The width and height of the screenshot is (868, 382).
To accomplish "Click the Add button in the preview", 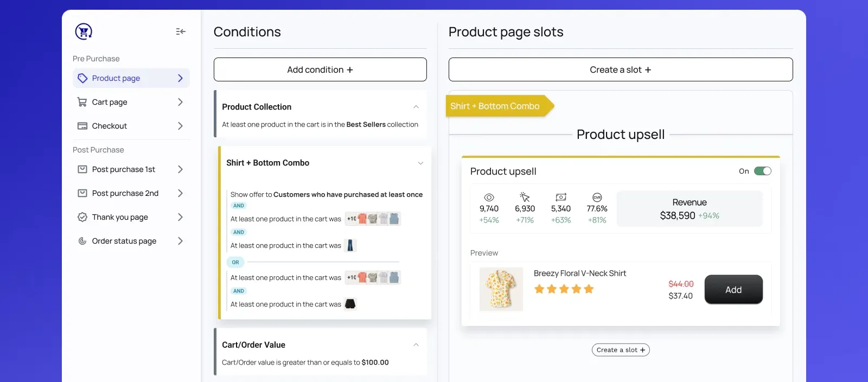I will (x=733, y=290).
